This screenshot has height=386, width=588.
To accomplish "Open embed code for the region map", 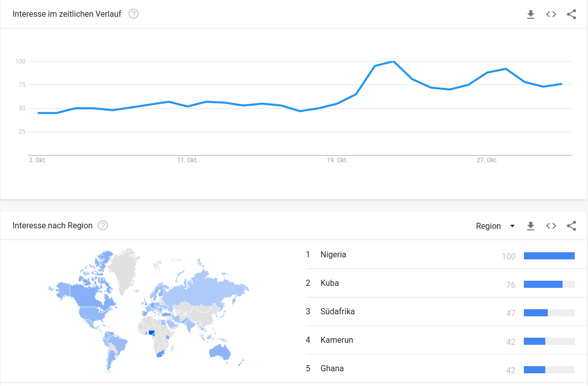I will pyautogui.click(x=551, y=226).
